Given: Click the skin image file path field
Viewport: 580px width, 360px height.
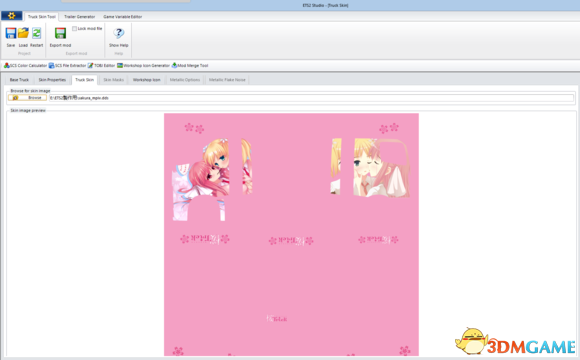Looking at the screenshot, I should click(311, 98).
